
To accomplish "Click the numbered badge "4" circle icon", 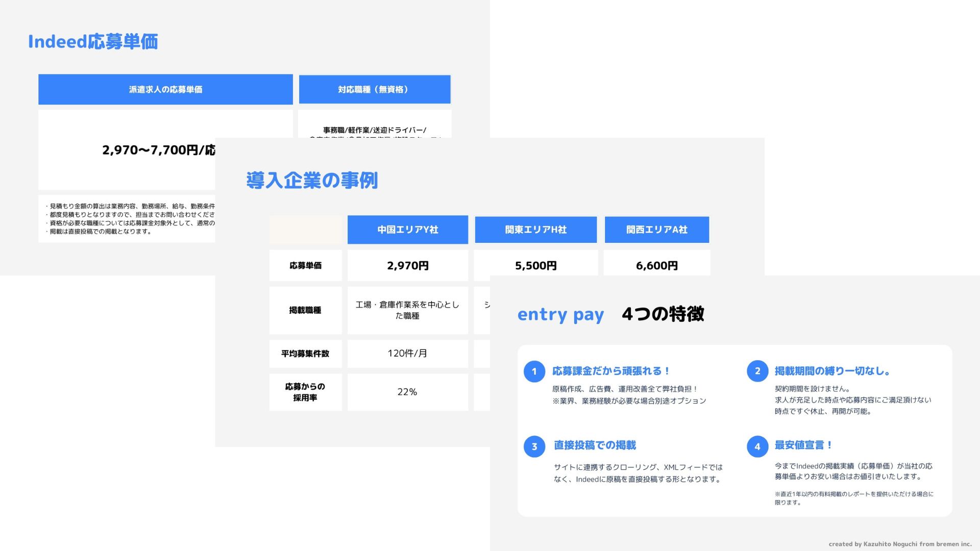I will pos(757,446).
